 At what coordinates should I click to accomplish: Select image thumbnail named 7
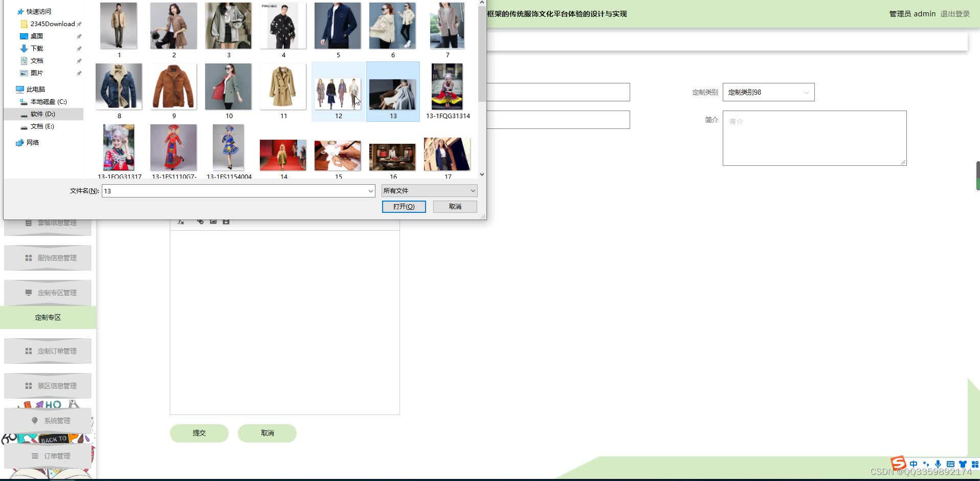coord(448,26)
